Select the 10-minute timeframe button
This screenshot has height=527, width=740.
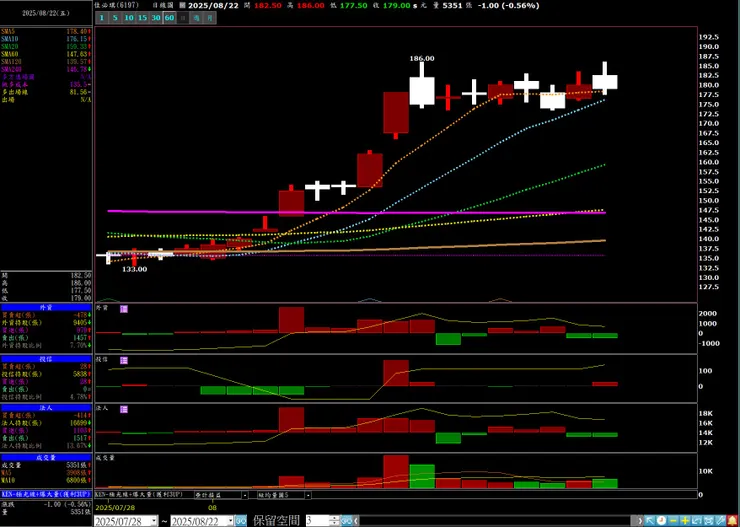pos(128,18)
